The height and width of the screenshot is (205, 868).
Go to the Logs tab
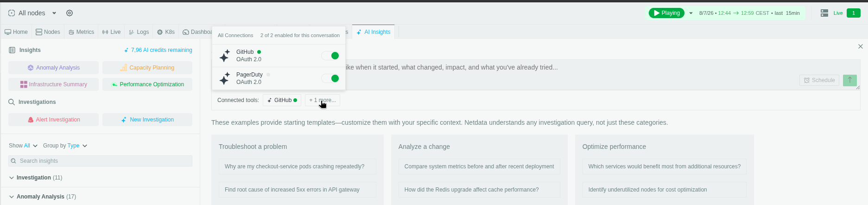(x=139, y=32)
